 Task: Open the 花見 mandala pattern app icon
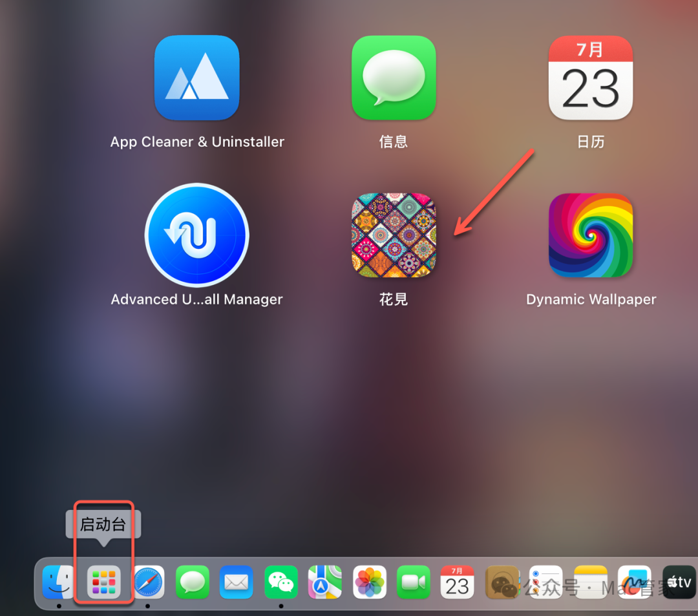coord(394,235)
